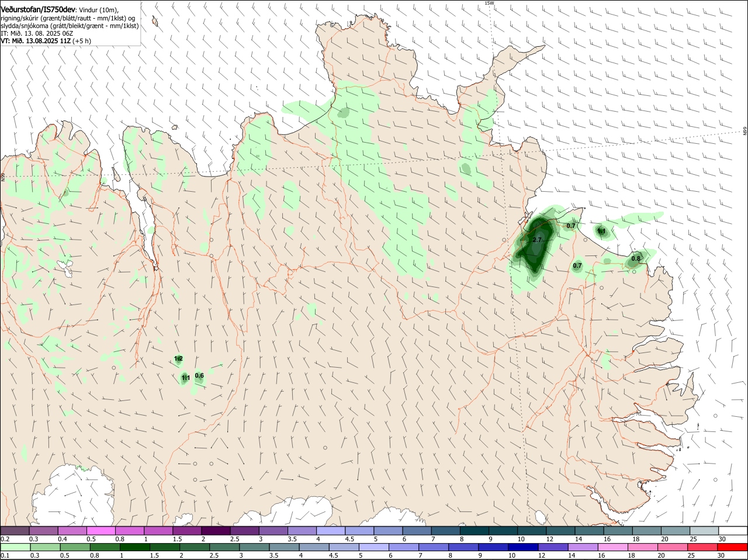Screen dimensions: 748x560
Task: Click the rigning/skúrir legend description line
Action: (x=68, y=18)
